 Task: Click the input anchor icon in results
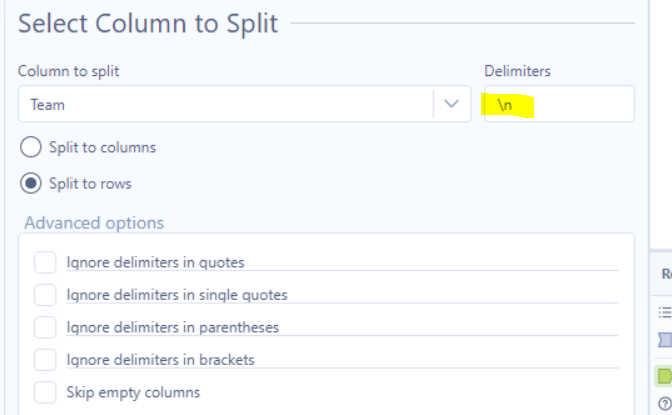(665, 341)
